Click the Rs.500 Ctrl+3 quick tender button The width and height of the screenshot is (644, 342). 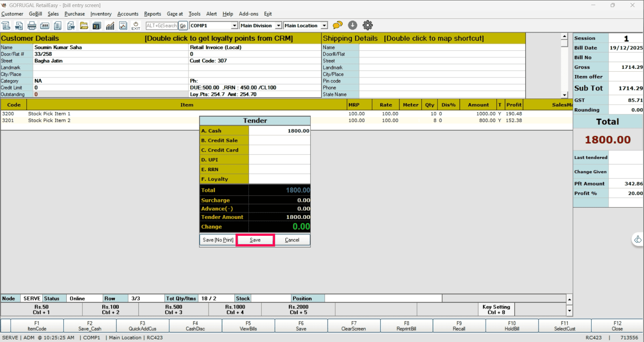coord(174,309)
